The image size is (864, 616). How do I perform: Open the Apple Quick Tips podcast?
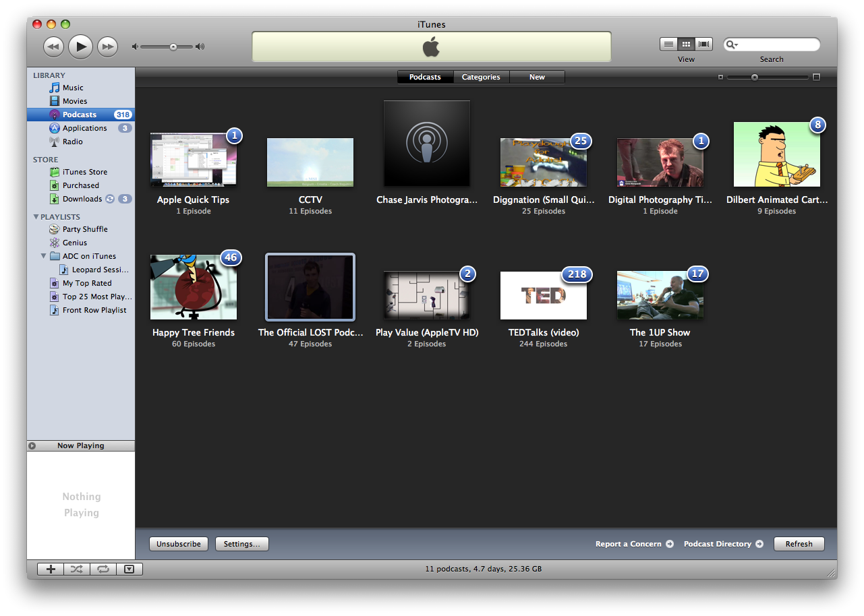pos(194,160)
